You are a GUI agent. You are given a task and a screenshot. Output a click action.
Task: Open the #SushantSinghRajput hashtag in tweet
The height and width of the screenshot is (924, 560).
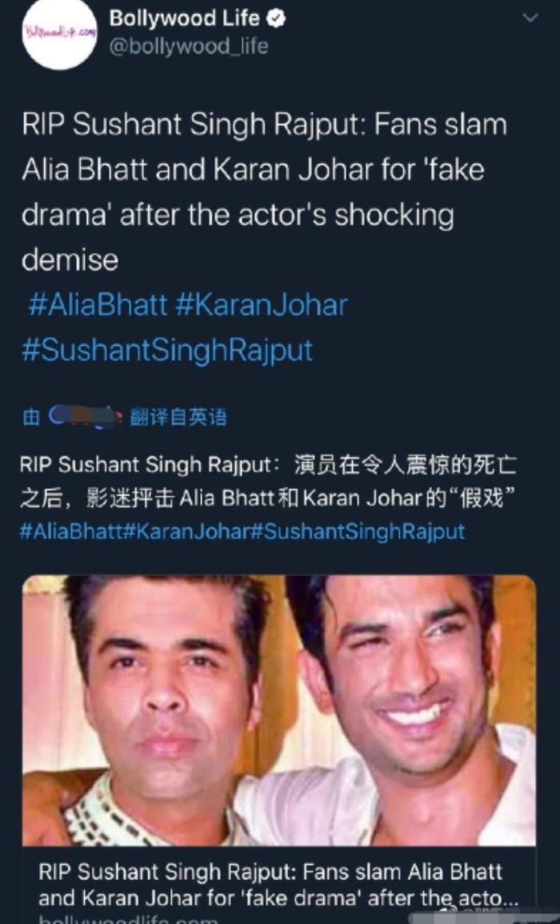[167, 350]
